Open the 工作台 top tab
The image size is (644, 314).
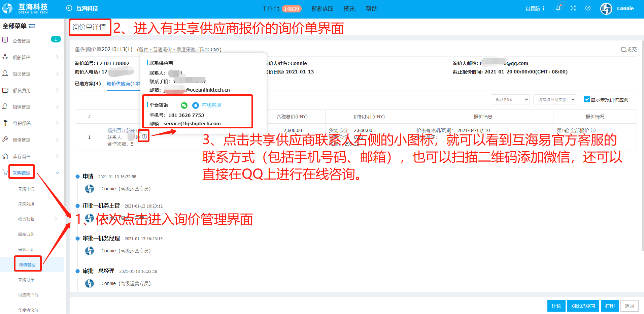click(271, 9)
